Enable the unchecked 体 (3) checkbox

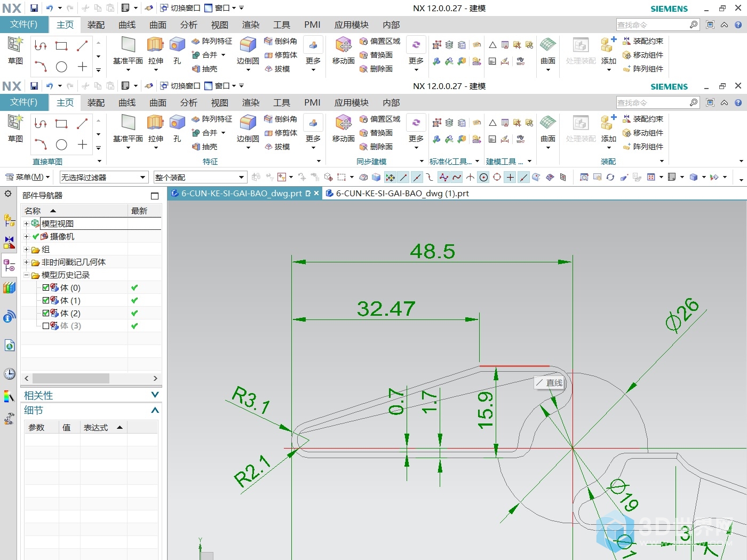(46, 326)
